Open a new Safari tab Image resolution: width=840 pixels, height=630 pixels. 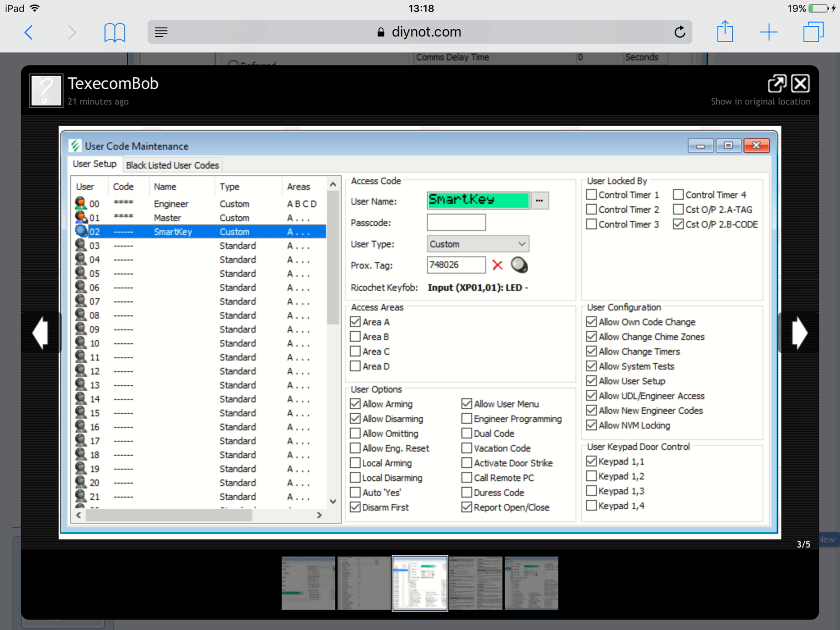(769, 33)
